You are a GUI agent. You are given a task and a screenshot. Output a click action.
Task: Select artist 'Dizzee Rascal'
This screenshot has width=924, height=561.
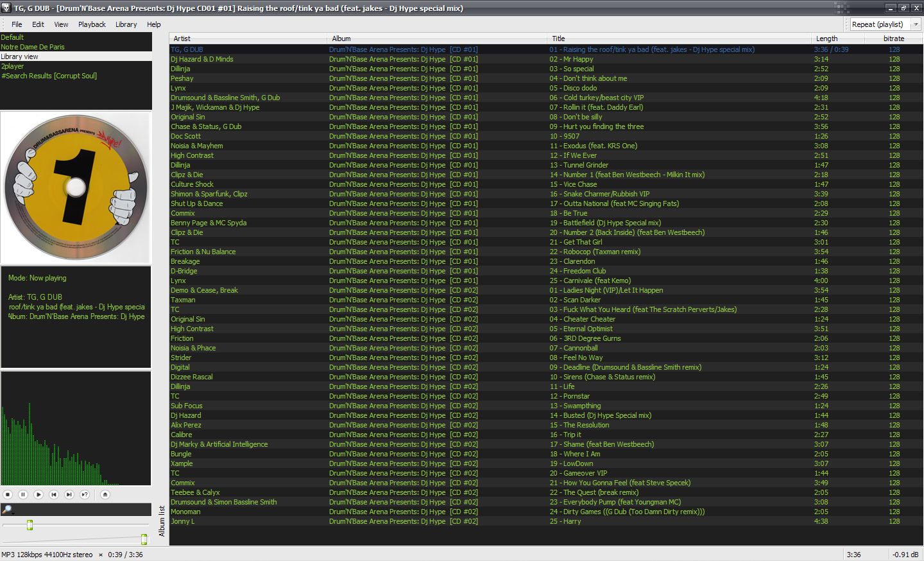(x=192, y=377)
